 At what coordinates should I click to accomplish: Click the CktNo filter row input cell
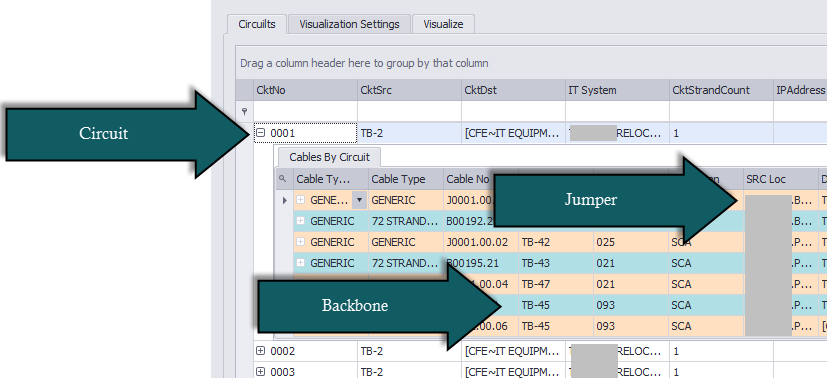point(305,111)
